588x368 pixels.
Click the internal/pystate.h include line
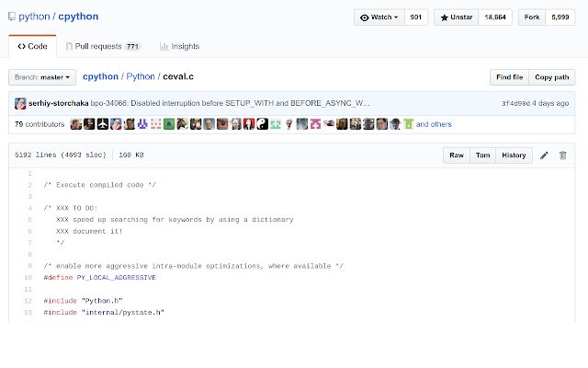(x=104, y=313)
